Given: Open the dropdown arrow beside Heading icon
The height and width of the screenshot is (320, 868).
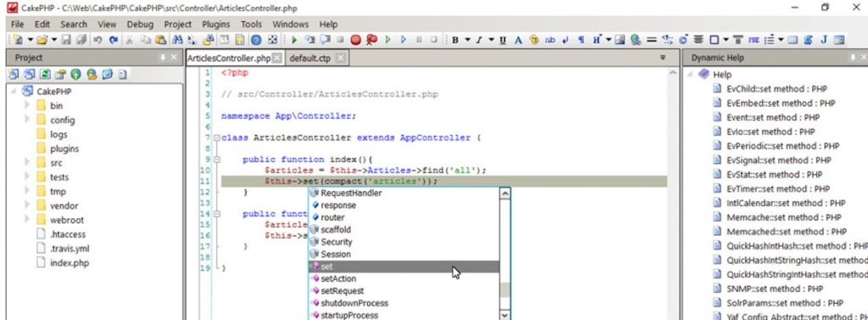Looking at the screenshot, I should click(609, 40).
